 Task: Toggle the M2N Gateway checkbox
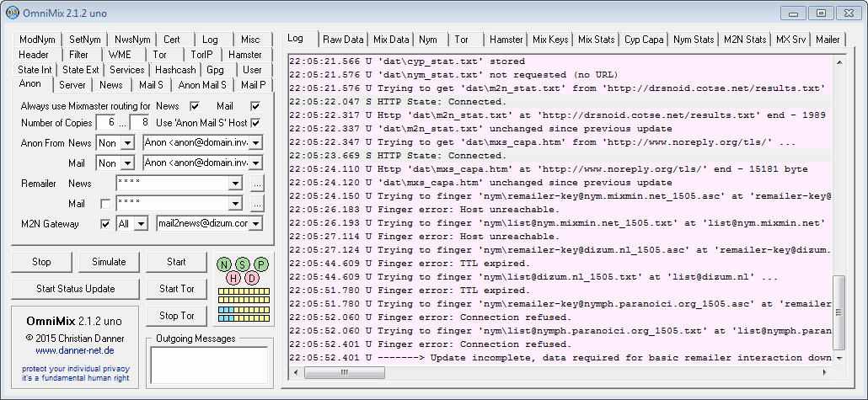click(x=105, y=224)
